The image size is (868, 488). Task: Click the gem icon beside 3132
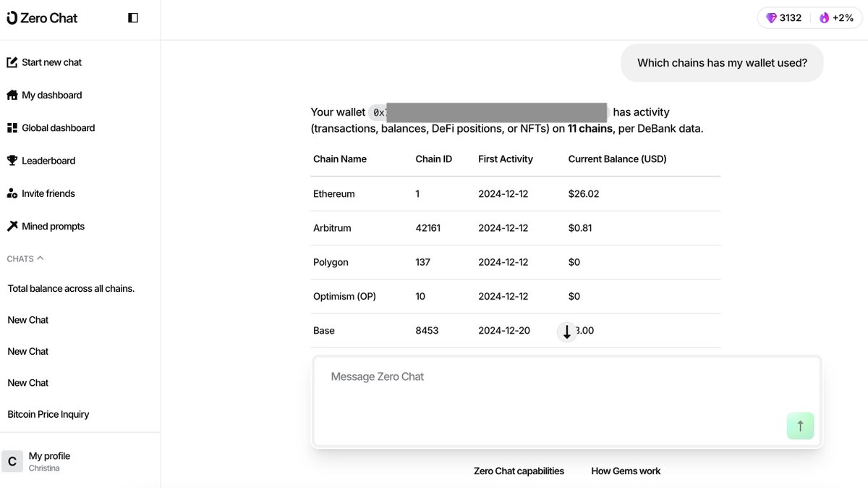(771, 18)
